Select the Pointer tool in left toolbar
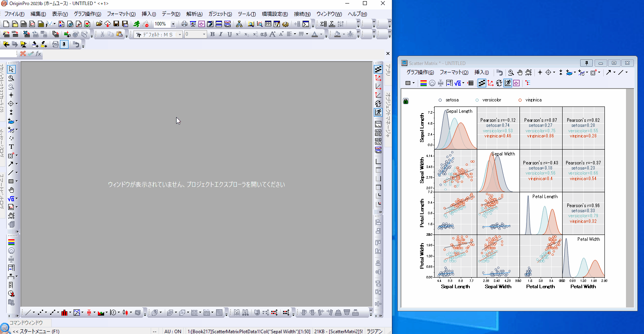The image size is (644, 334). 11,69
